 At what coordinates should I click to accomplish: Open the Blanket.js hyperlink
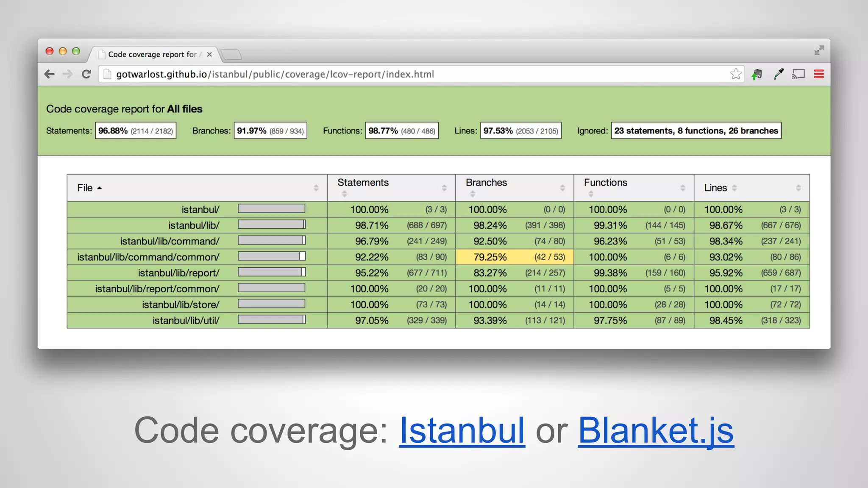point(656,430)
